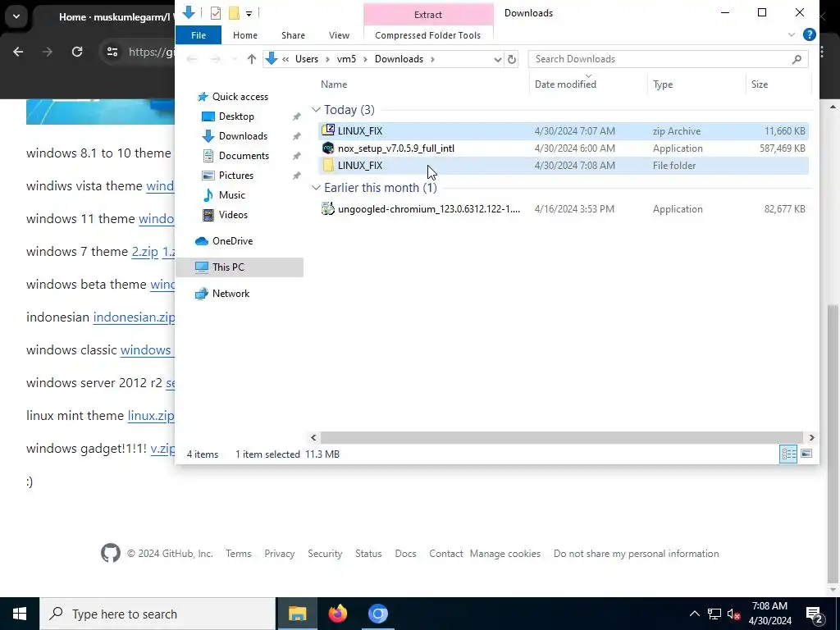Viewport: 840px width, 630px height.
Task: Open address bar history dropdown
Action: coord(498,59)
